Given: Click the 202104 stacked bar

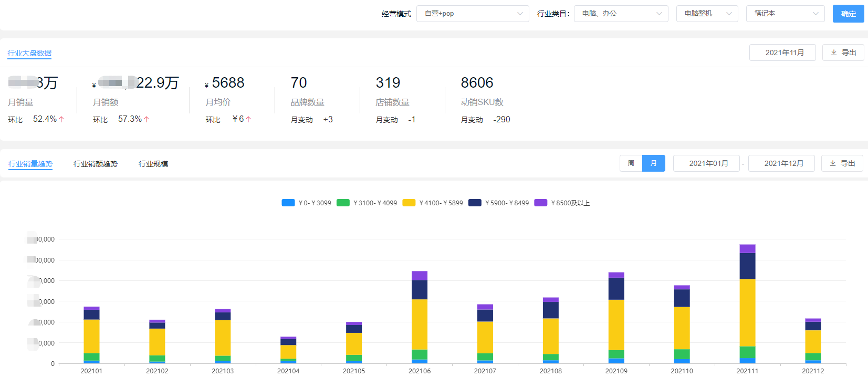Looking at the screenshot, I should tap(288, 350).
